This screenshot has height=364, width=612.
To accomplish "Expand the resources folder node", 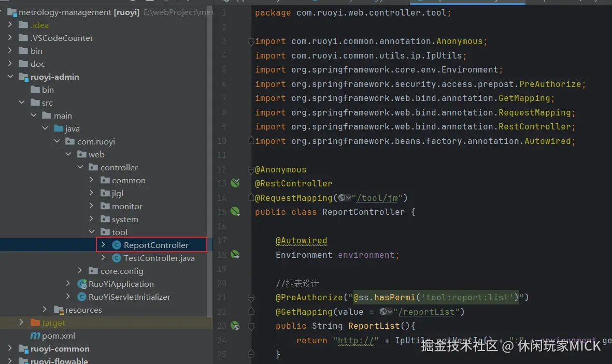I will pos(45,310).
